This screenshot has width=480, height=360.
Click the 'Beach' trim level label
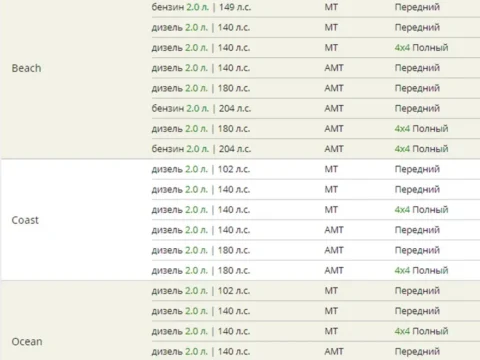(x=26, y=68)
